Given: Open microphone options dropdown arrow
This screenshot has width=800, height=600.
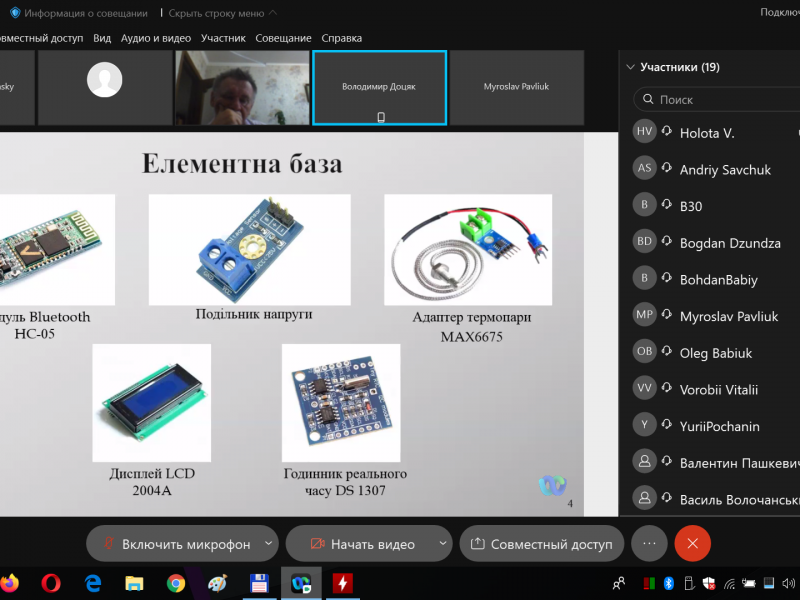Looking at the screenshot, I should (x=268, y=544).
